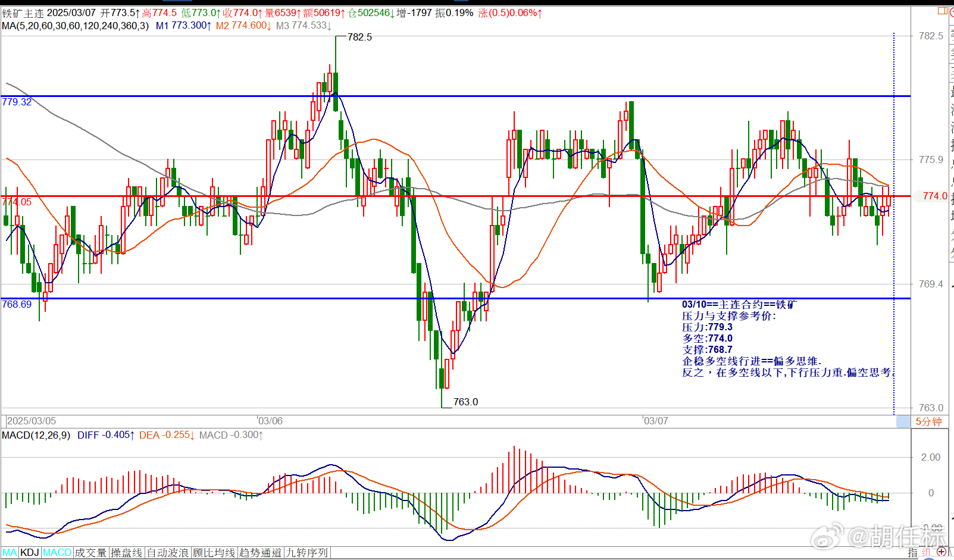Click the 774.0 current price tag
Image resolution: width=954 pixels, height=560 pixels.
[934, 196]
